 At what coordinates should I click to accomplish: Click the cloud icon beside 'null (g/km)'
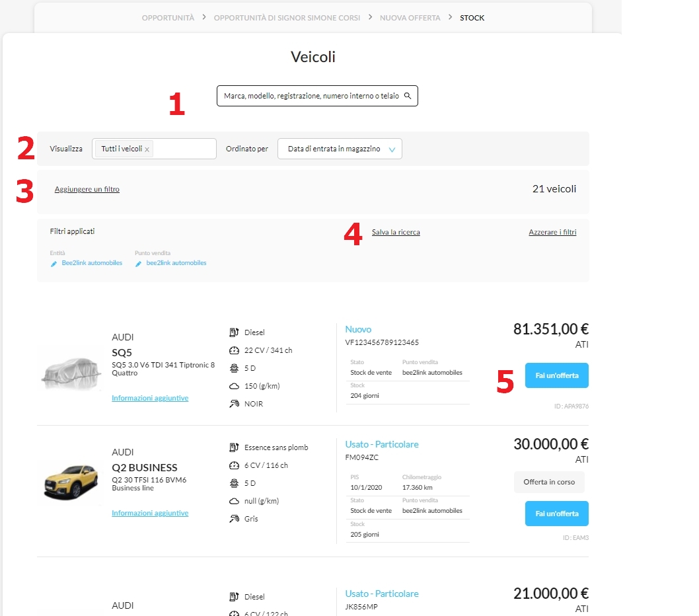tap(234, 501)
